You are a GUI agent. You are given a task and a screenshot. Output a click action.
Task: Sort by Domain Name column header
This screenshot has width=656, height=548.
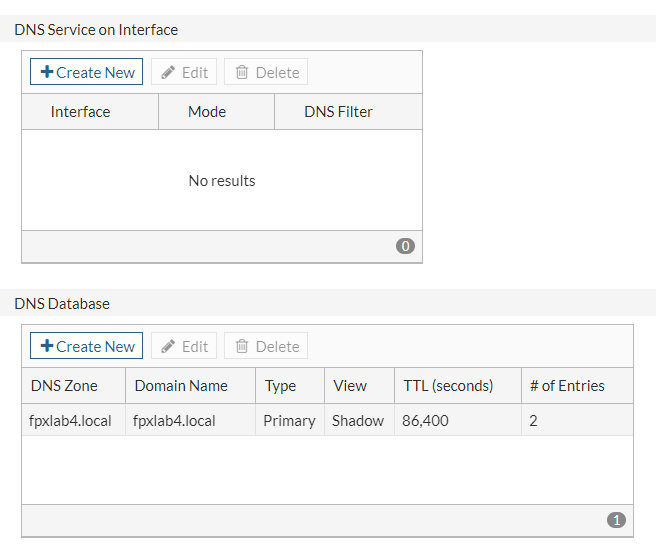click(181, 386)
